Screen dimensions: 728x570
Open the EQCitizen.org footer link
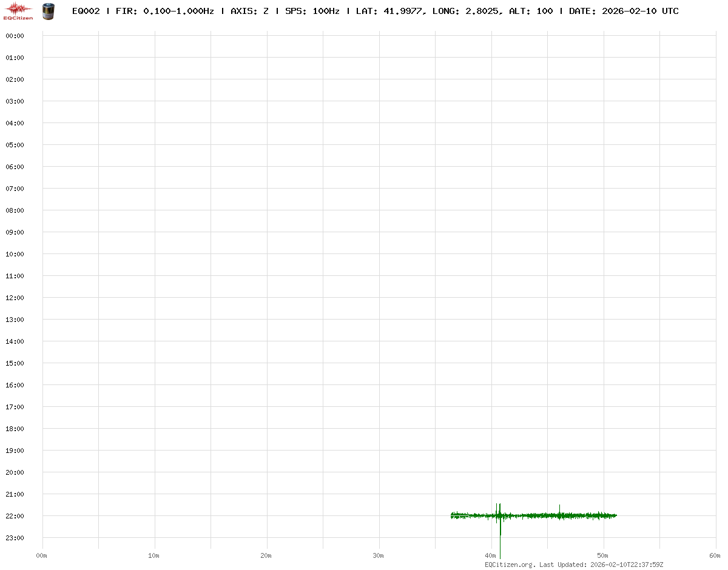[510, 565]
